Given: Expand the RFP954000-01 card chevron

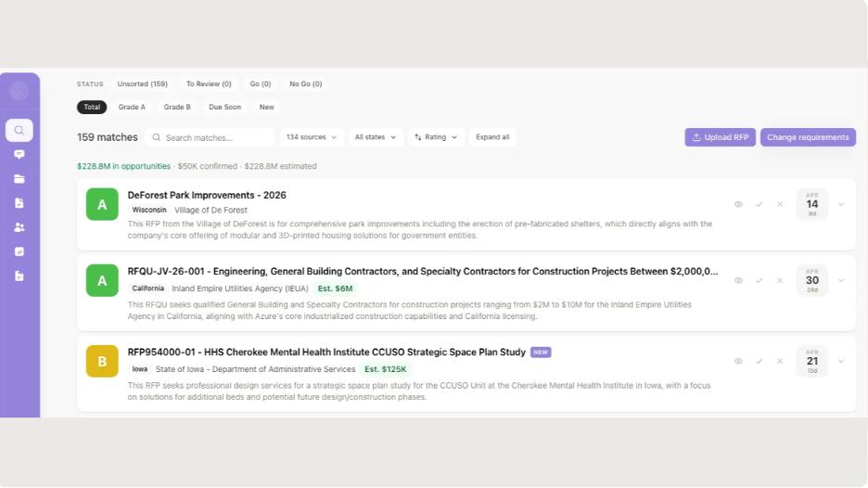Looking at the screenshot, I should [x=841, y=361].
